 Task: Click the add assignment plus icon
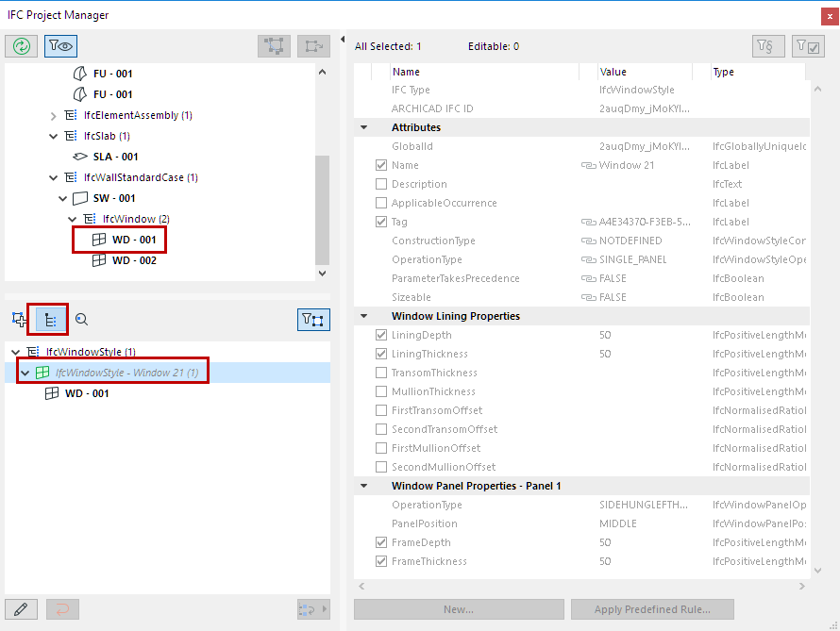point(19,320)
